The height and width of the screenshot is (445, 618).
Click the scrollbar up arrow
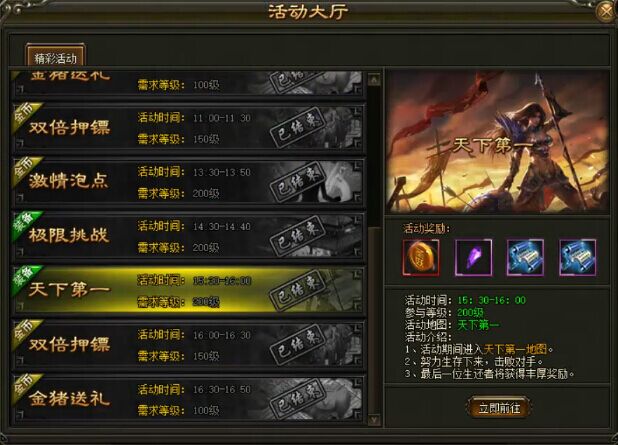coord(374,80)
